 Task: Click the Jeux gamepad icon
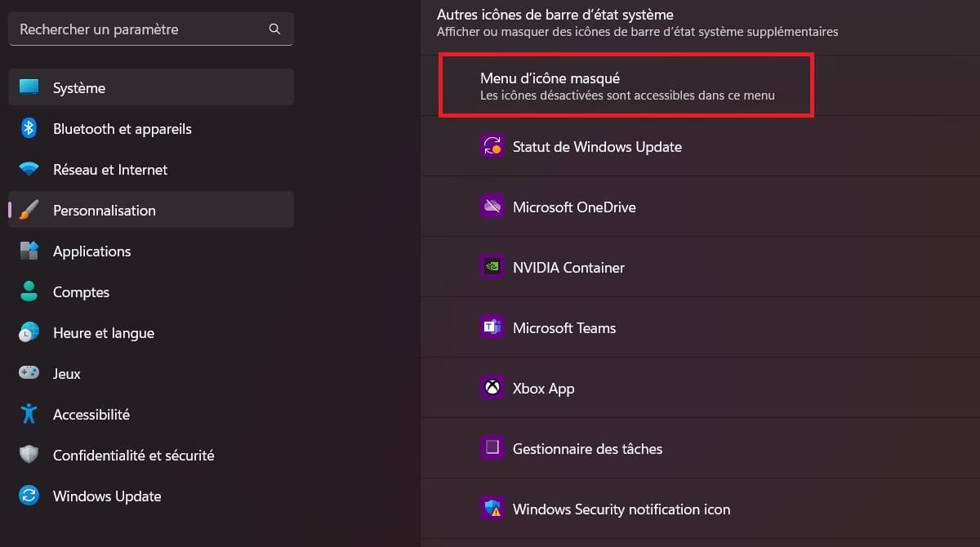pyautogui.click(x=29, y=373)
